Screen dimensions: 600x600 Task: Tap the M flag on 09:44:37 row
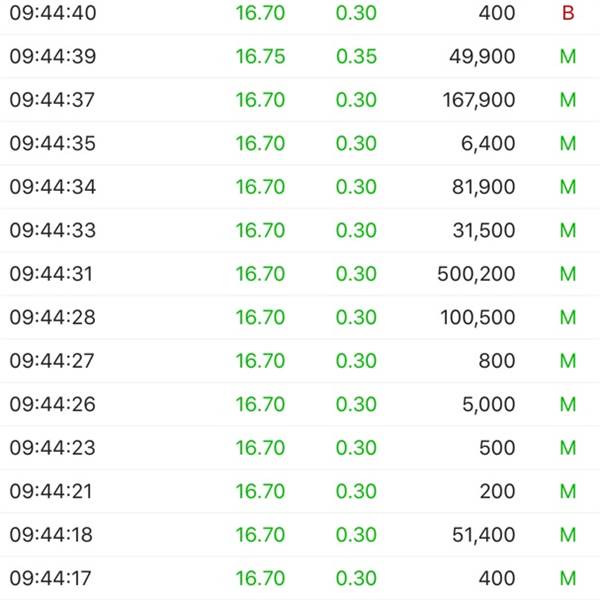pos(568,100)
